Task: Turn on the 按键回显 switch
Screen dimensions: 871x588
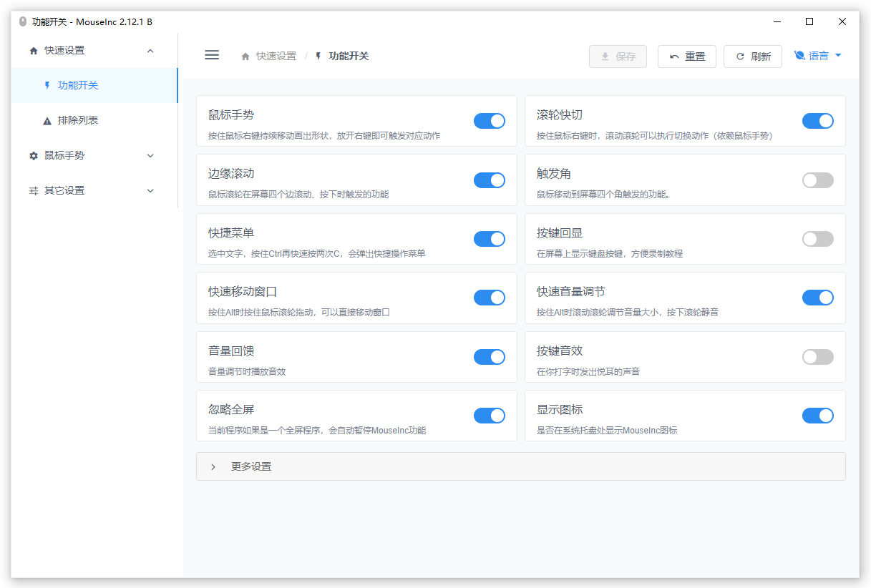Action: [818, 239]
